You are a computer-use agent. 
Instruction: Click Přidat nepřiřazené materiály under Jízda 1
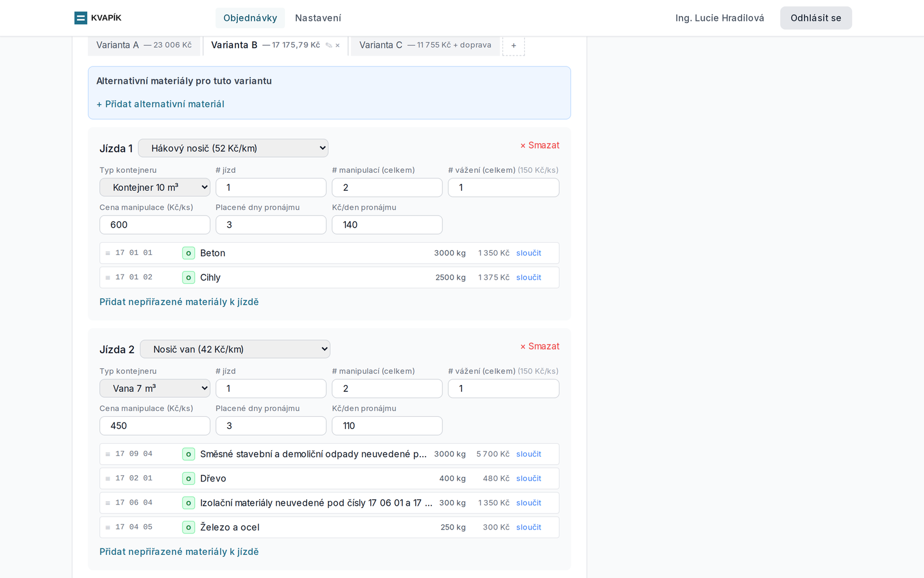[x=179, y=302]
